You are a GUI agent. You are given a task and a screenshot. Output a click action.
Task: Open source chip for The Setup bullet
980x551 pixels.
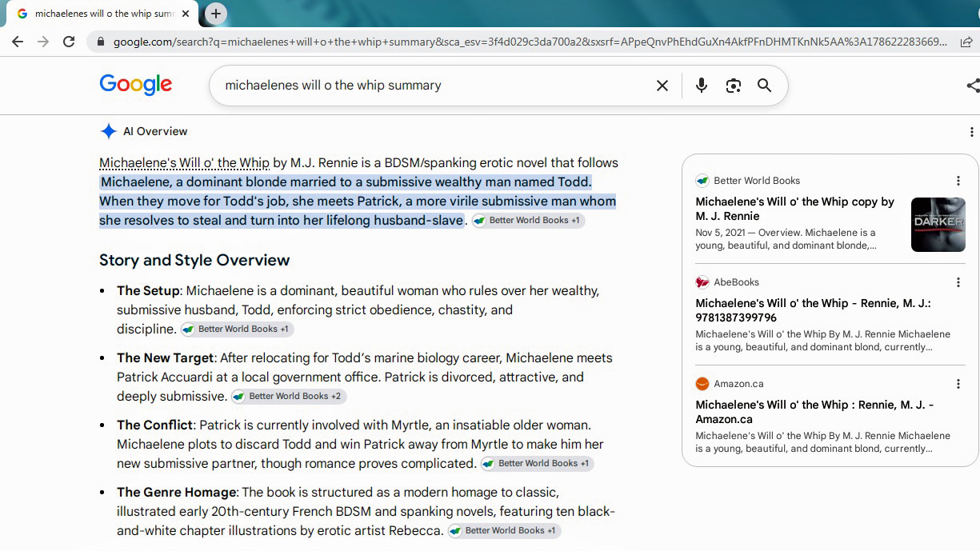point(238,329)
